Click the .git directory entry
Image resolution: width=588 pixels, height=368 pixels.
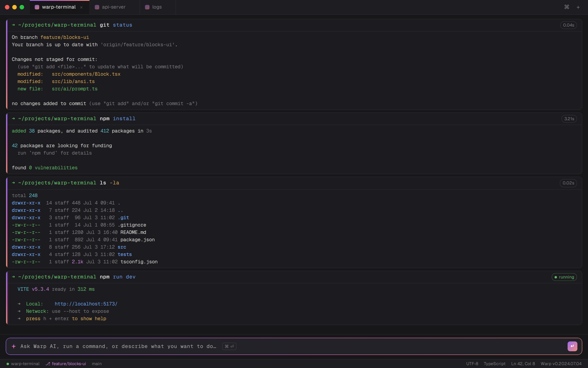click(x=124, y=218)
